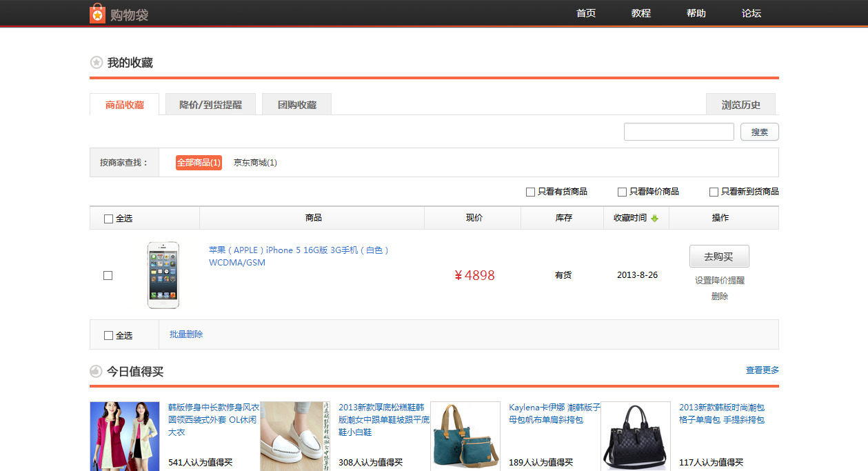Enable 只看有货商品 checkbox
868x471 pixels.
[x=530, y=192]
